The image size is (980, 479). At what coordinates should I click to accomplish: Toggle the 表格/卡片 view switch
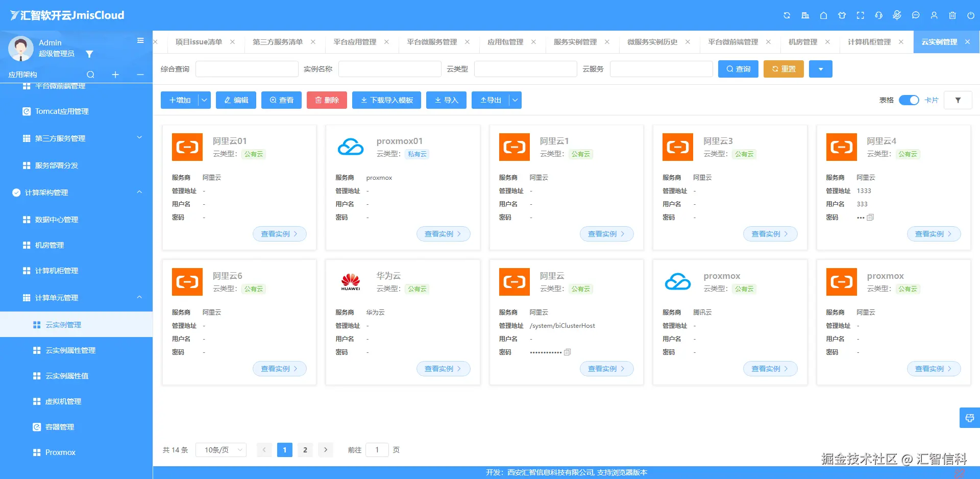909,100
